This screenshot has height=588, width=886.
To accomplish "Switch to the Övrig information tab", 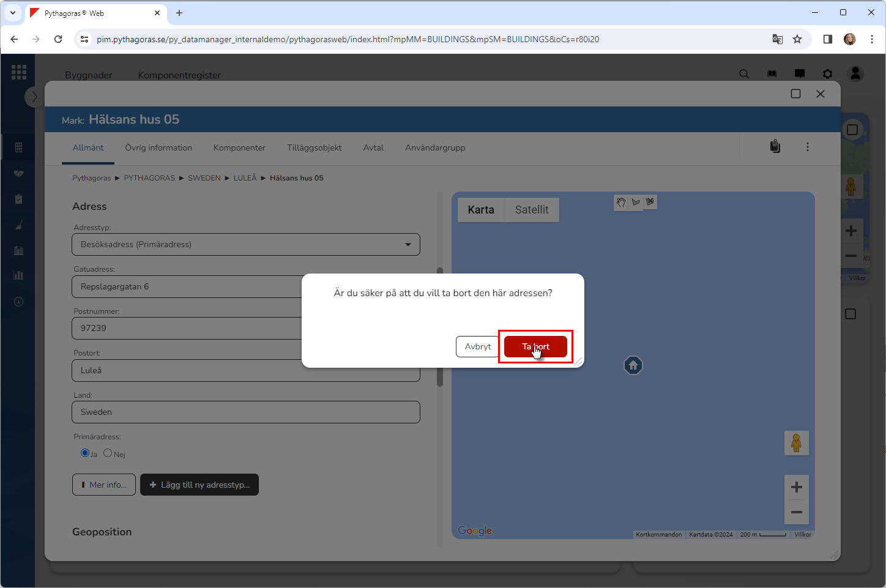I will pyautogui.click(x=158, y=147).
